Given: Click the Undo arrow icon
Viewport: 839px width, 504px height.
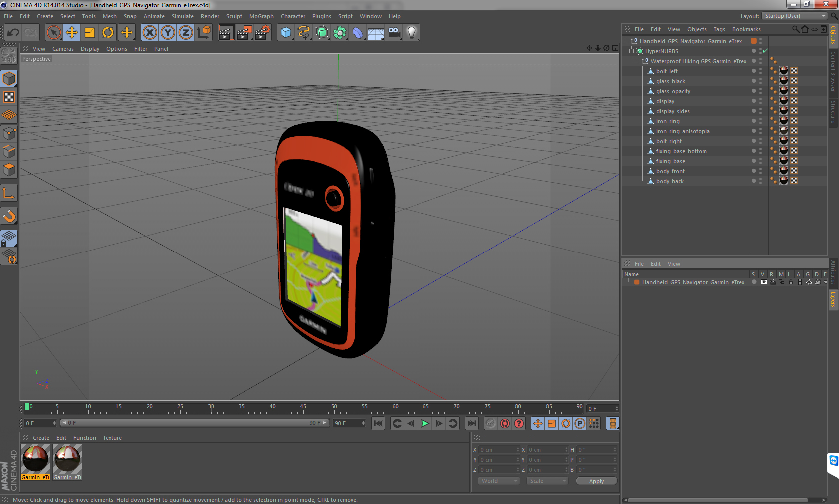Looking at the screenshot, I should 13,33.
